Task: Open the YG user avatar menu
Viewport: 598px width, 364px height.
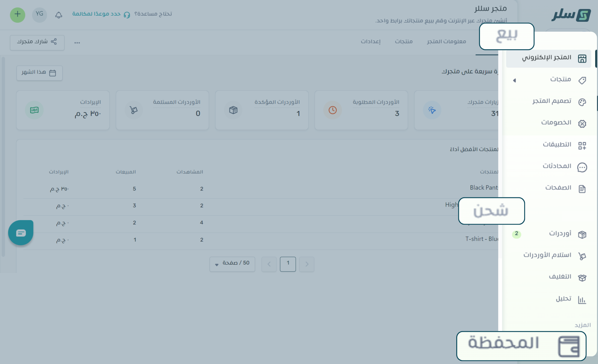Action: tap(39, 14)
